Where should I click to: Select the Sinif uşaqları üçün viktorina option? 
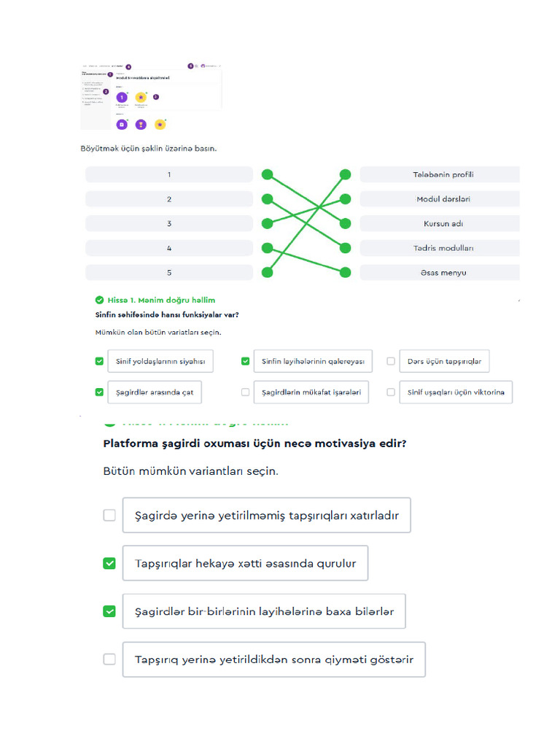456,392
